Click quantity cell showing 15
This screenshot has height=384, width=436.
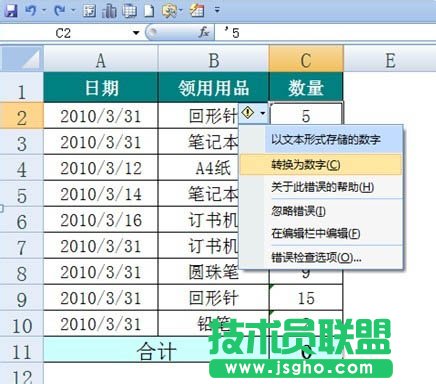click(x=306, y=298)
